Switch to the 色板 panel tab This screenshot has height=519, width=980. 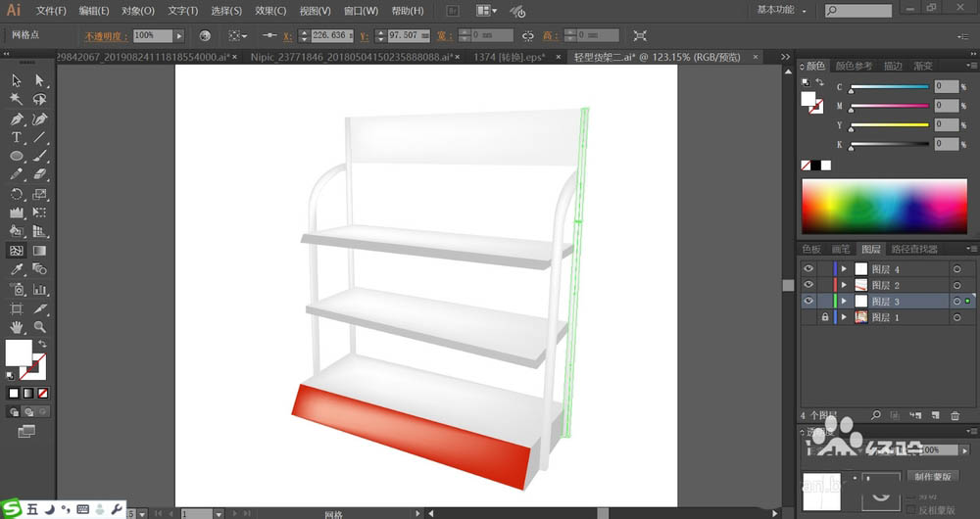[811, 249]
